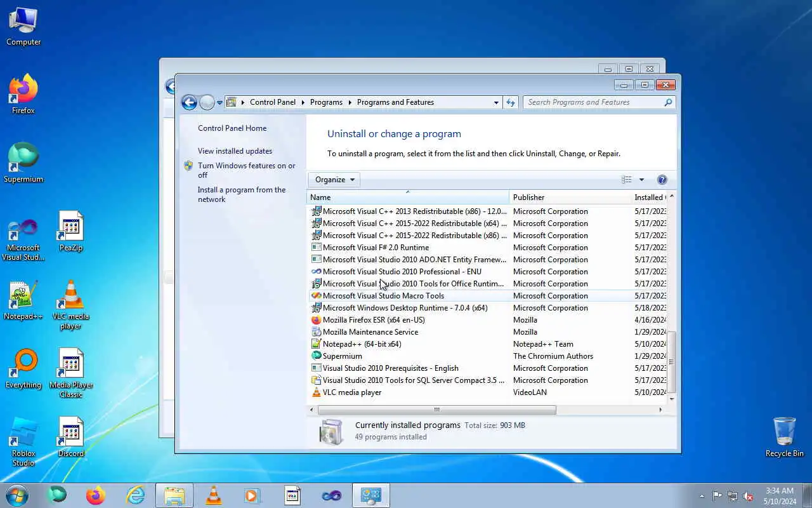Click the taskbar clock and date
Viewport: 812px width, 508px height.
779,496
